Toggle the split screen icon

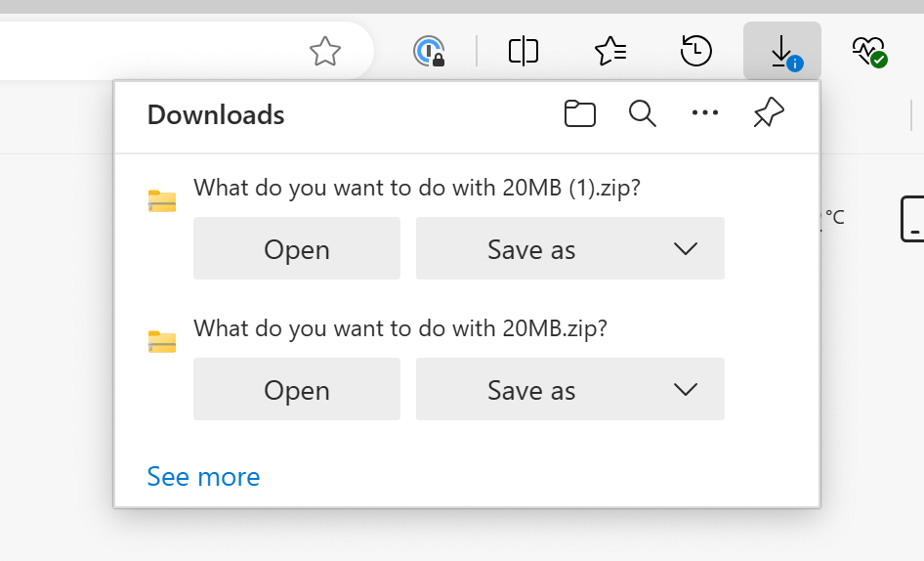(524, 51)
